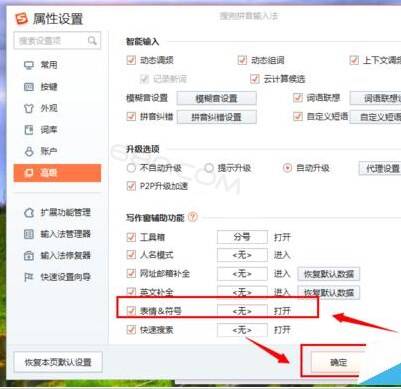Click the magnifier icon in the settings search box

tap(92, 41)
